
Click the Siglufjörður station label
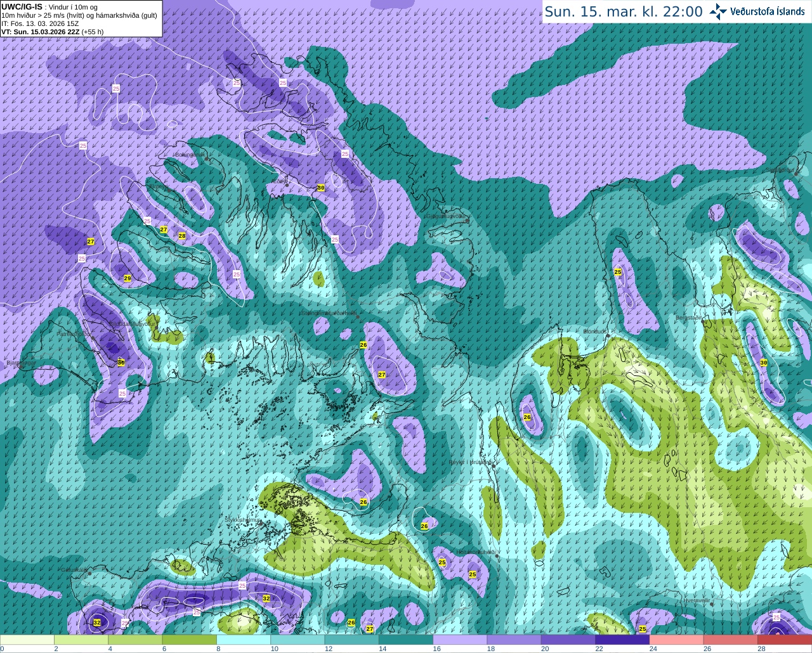click(x=780, y=170)
